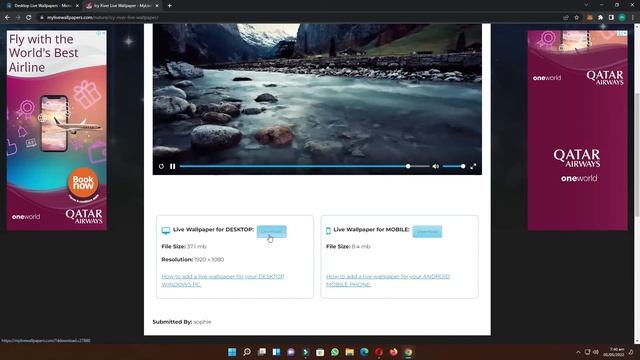The height and width of the screenshot is (360, 640).
Task: Open Task View from the taskbar
Action: 262,352
